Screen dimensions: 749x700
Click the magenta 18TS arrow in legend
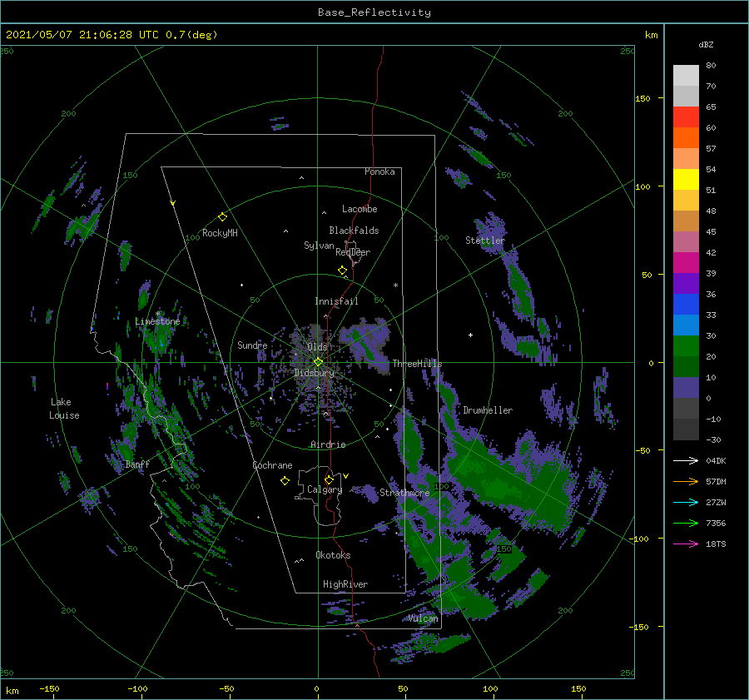(x=686, y=544)
